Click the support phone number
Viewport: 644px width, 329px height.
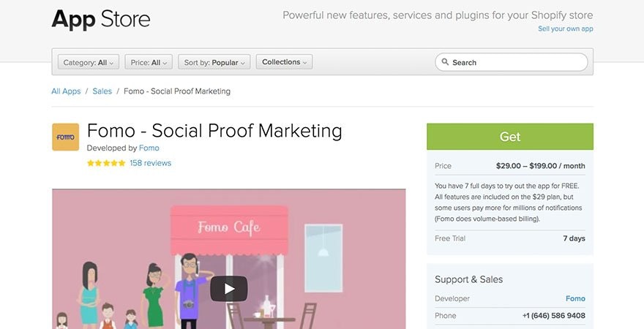tap(553, 316)
